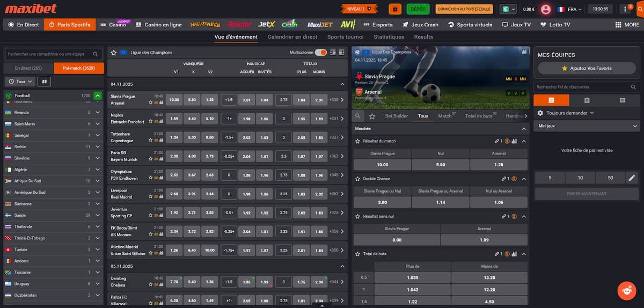Toggle the Multicolonne switch
This screenshot has height=308, width=644.
(x=321, y=52)
